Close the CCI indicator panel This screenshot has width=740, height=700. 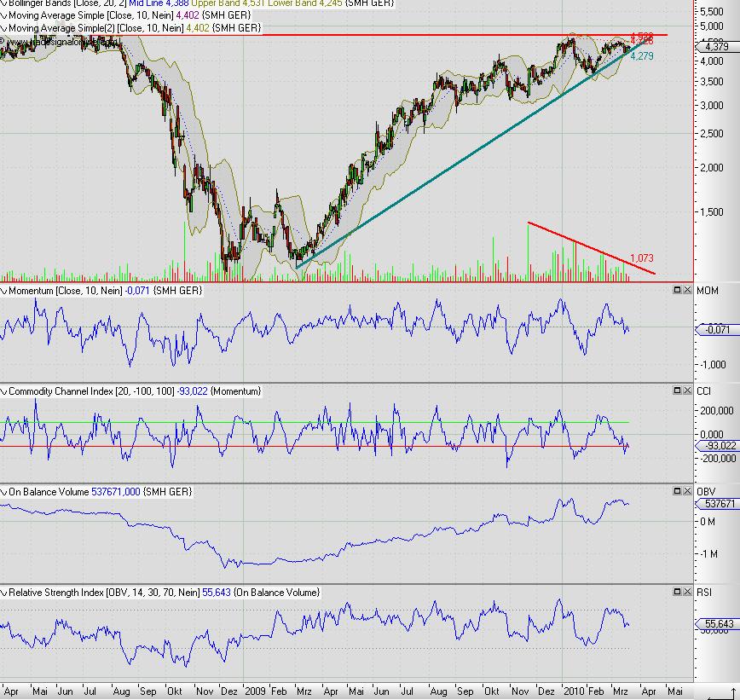[687, 390]
